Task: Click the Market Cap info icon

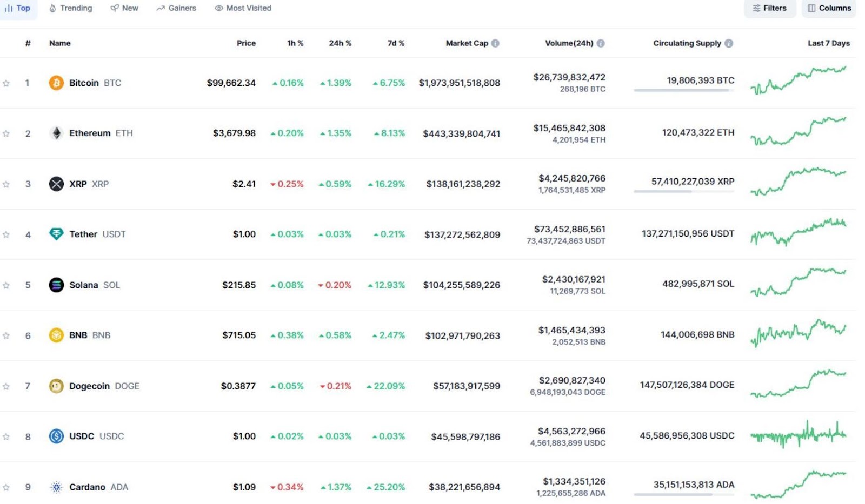Action: (x=495, y=43)
